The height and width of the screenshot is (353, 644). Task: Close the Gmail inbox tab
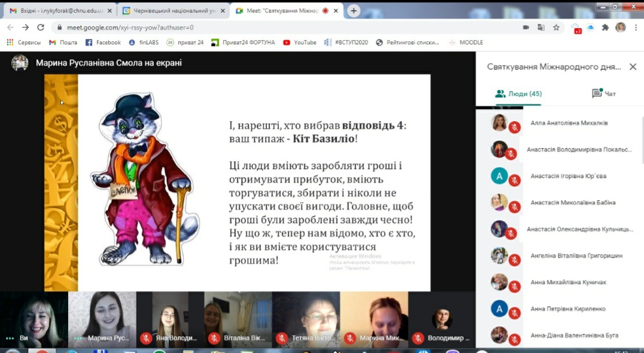coord(110,11)
